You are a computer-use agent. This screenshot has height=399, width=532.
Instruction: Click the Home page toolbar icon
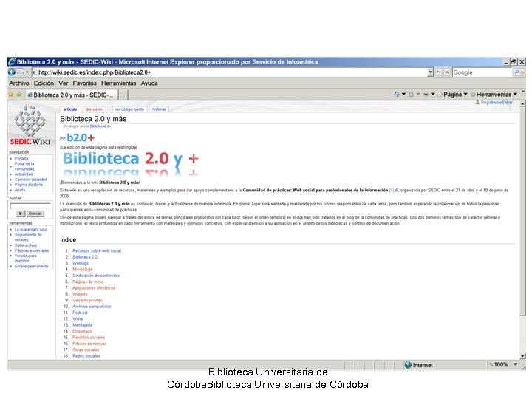coord(396,94)
